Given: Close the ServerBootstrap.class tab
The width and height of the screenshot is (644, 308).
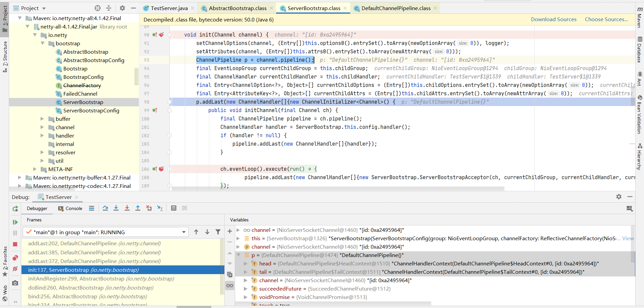Looking at the screenshot, I should pos(345,8).
